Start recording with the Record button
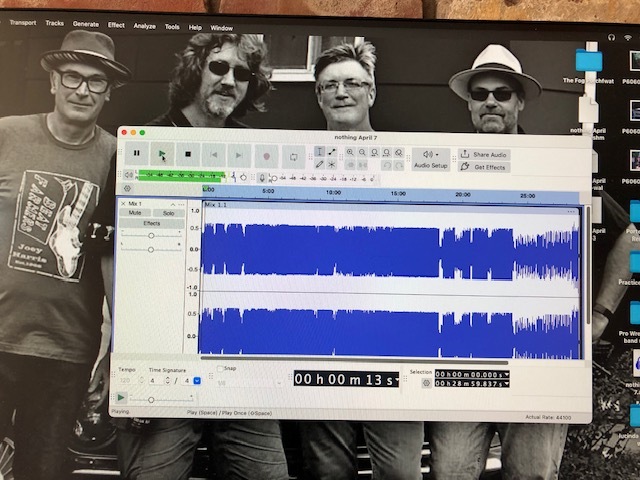 [x=266, y=156]
